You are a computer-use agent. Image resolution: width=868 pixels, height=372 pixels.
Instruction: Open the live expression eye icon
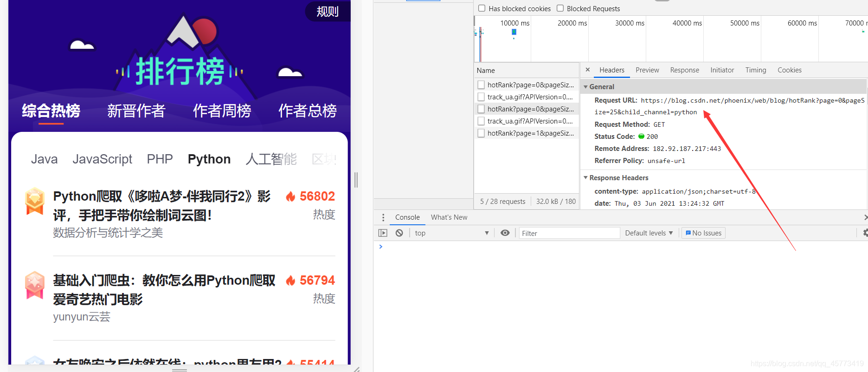point(505,233)
